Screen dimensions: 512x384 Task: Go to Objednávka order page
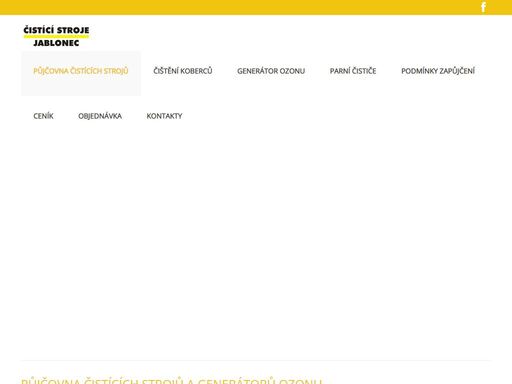100,116
